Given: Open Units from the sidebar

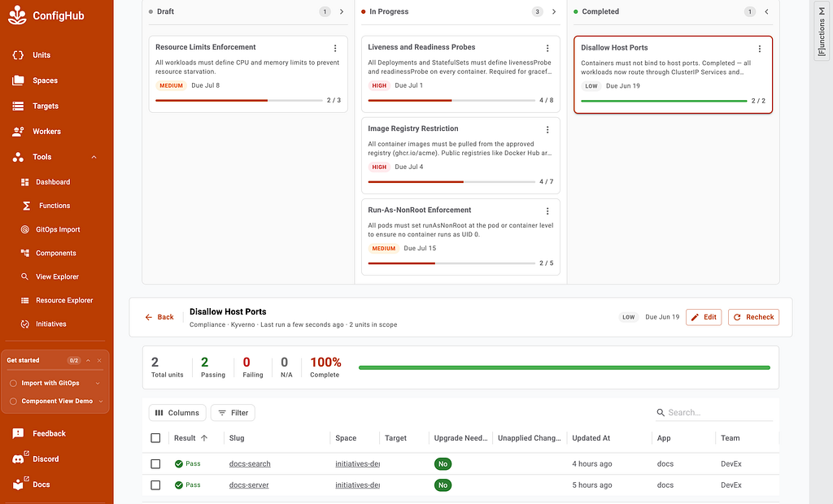Looking at the screenshot, I should 41,55.
